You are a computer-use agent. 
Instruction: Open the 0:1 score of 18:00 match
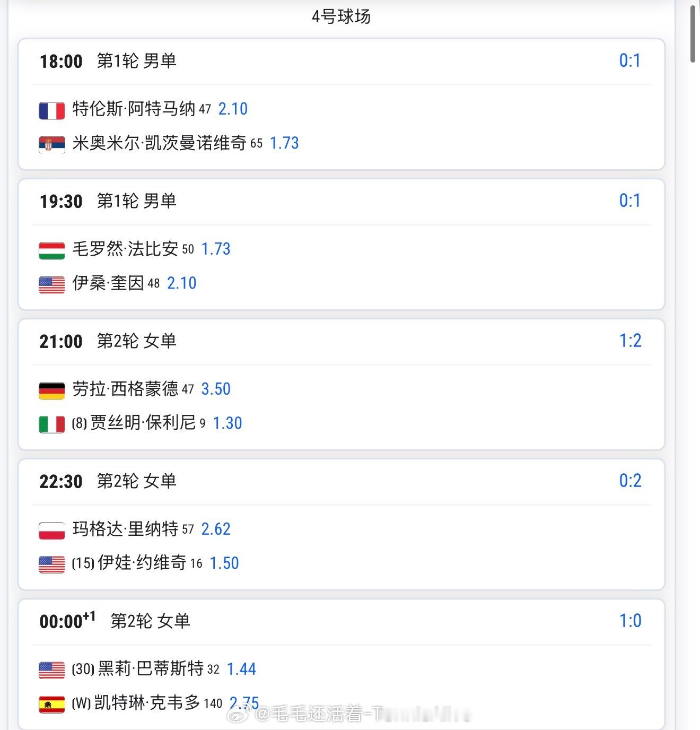pyautogui.click(x=629, y=60)
